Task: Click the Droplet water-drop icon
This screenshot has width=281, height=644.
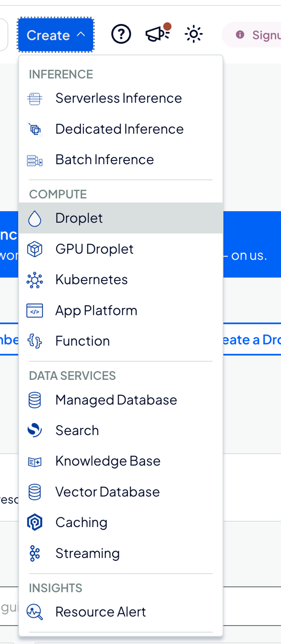Action: click(35, 219)
